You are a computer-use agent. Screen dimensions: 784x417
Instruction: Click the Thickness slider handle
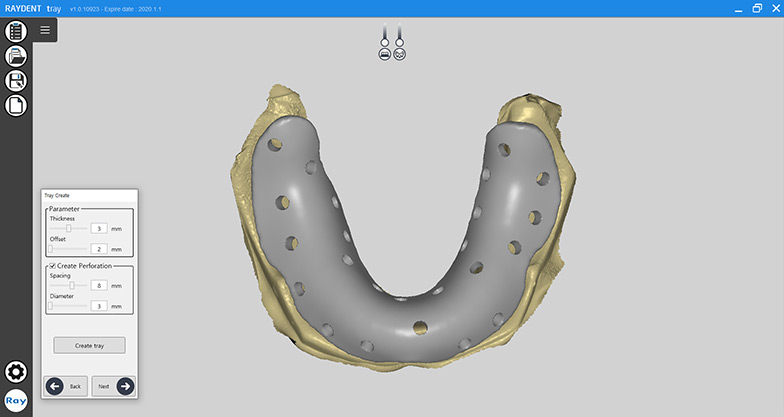point(68,229)
